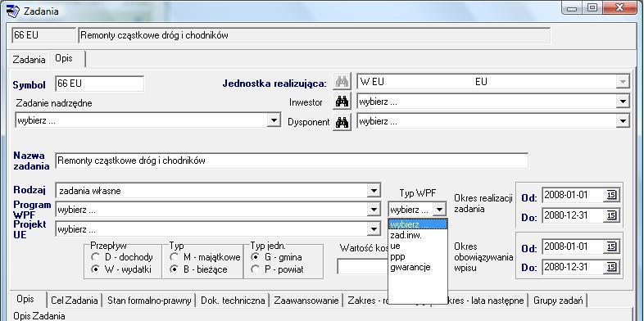Maximize the Zadania window
The height and width of the screenshot is (321, 644).
tap(592, 8)
